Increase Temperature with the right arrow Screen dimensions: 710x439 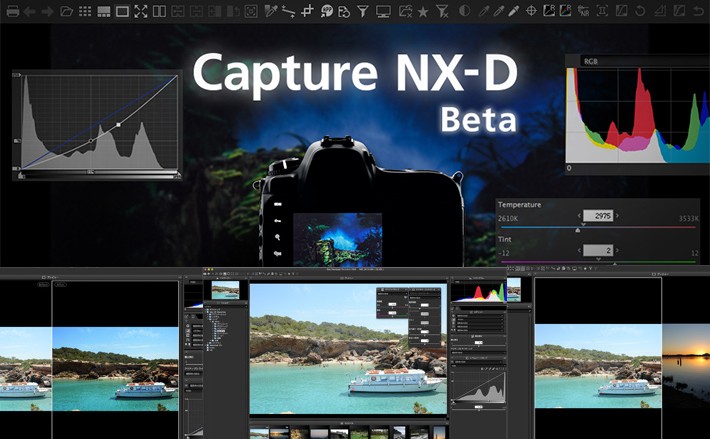point(616,216)
